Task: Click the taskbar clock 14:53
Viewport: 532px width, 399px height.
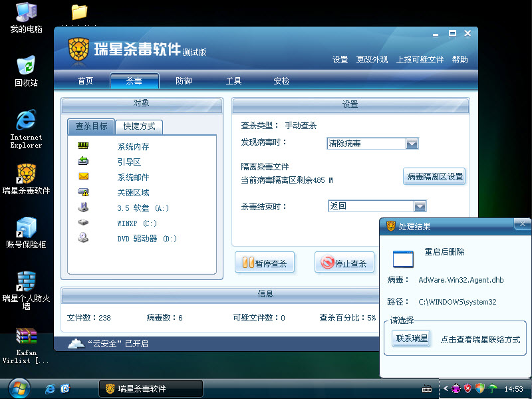Action: pos(513,389)
